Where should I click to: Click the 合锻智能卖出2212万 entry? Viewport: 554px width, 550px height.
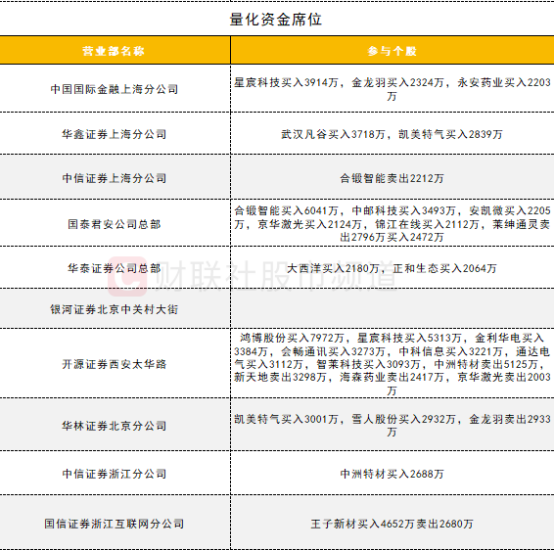392,178
